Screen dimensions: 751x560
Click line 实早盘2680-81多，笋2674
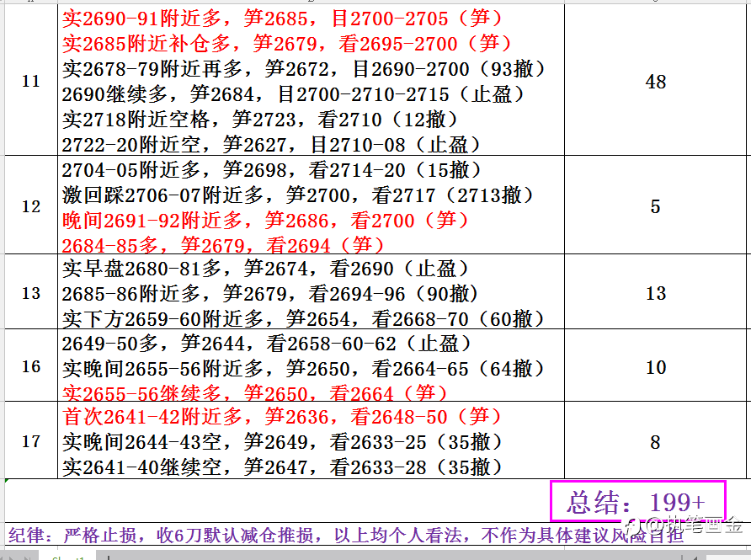pyautogui.click(x=265, y=269)
